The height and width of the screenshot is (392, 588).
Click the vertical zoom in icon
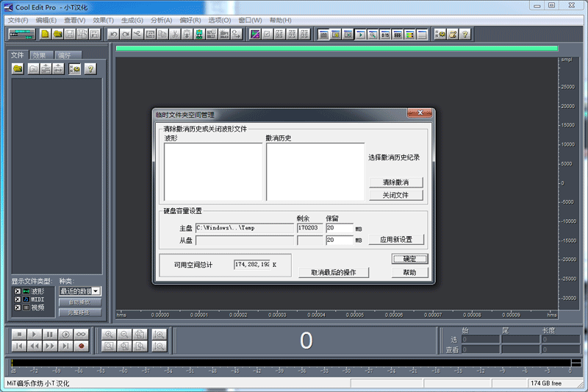[159, 334]
